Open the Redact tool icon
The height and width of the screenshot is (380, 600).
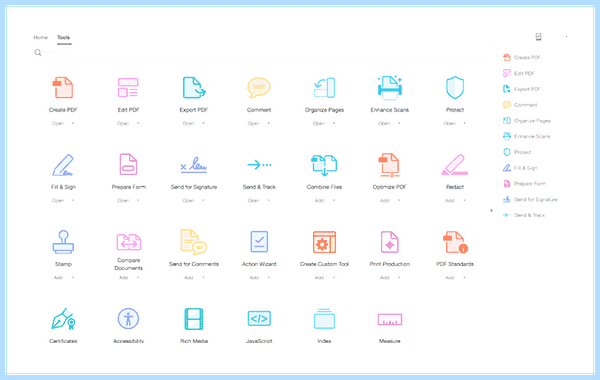(x=455, y=165)
